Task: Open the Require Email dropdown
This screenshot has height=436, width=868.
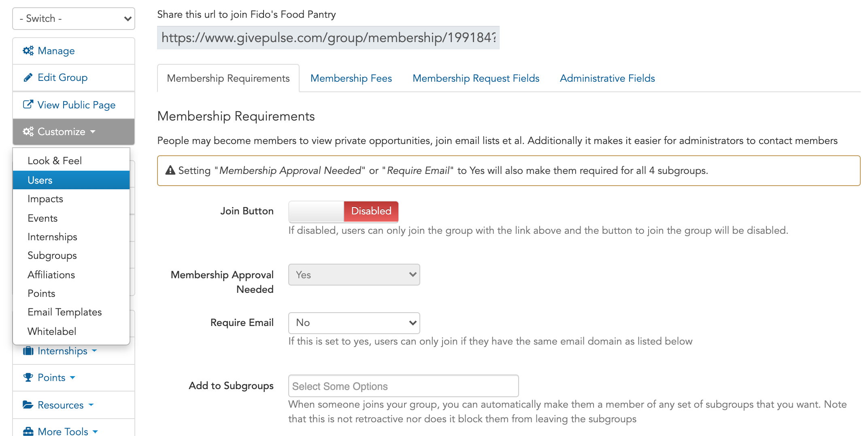Action: point(354,323)
